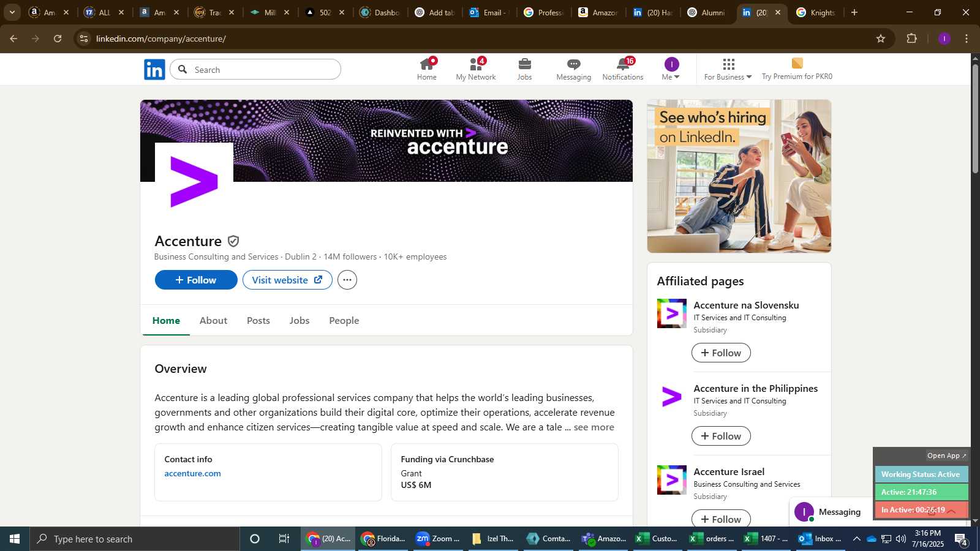Expand the For Business menu

point(728,69)
